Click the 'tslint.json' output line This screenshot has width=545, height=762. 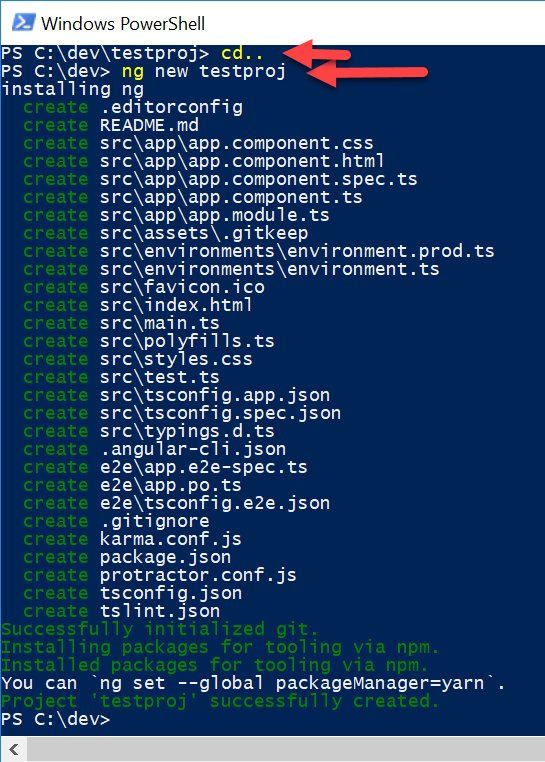(x=122, y=611)
